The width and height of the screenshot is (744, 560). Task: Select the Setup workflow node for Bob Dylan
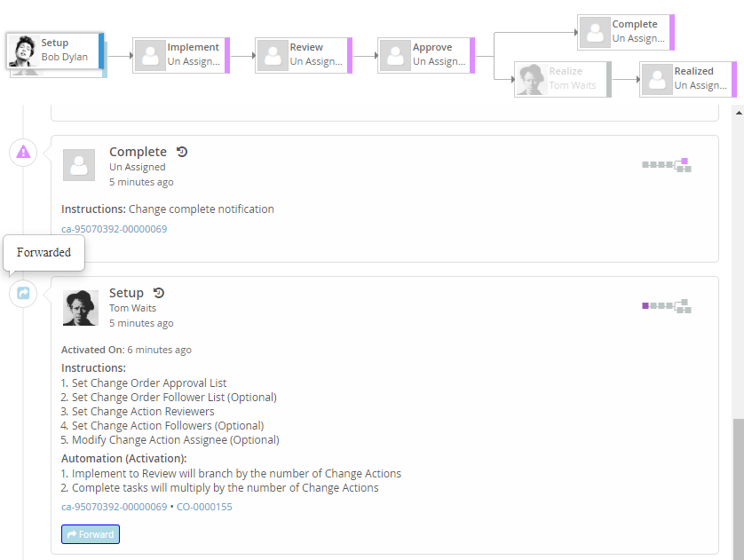coord(57,51)
